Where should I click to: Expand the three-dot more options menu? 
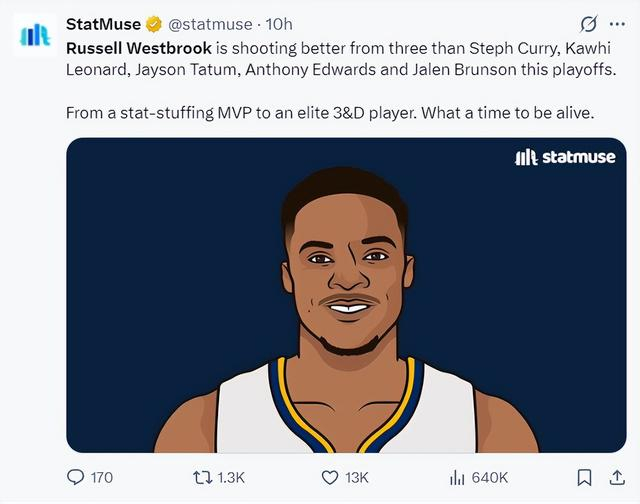click(616, 24)
